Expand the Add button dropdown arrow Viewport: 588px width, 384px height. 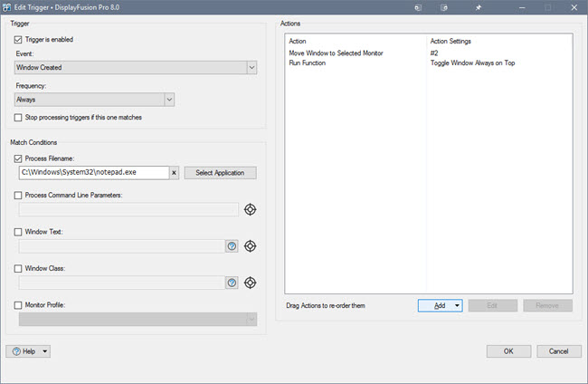tap(457, 305)
